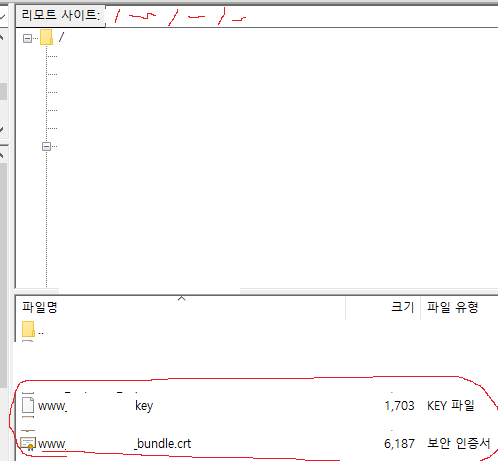
Task: Collapse the lower expanded subfolder tree node
Action: [x=47, y=146]
